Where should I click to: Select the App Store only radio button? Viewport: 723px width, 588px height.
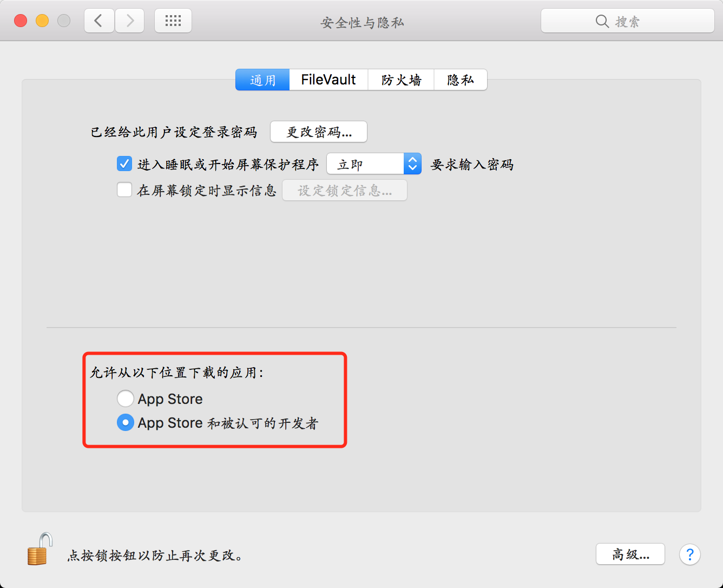(x=126, y=398)
